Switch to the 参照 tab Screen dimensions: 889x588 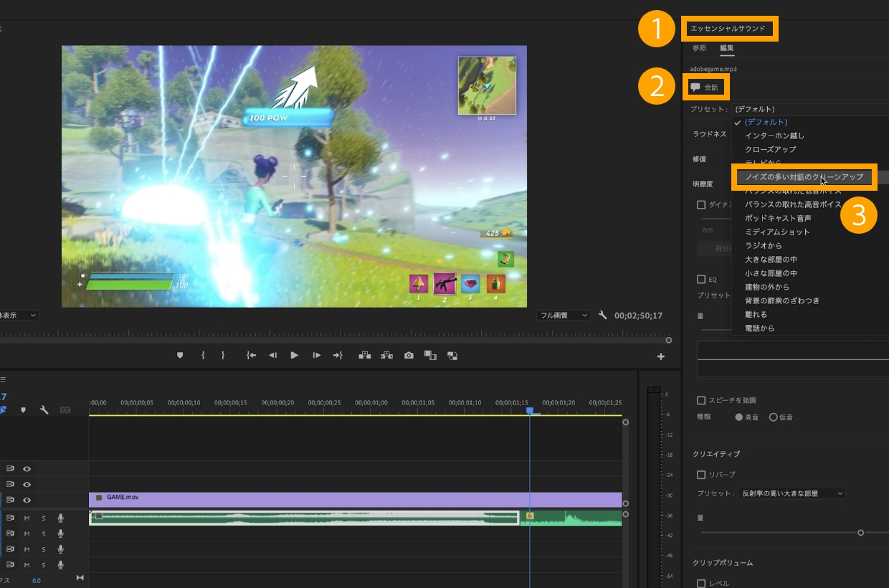pos(699,48)
